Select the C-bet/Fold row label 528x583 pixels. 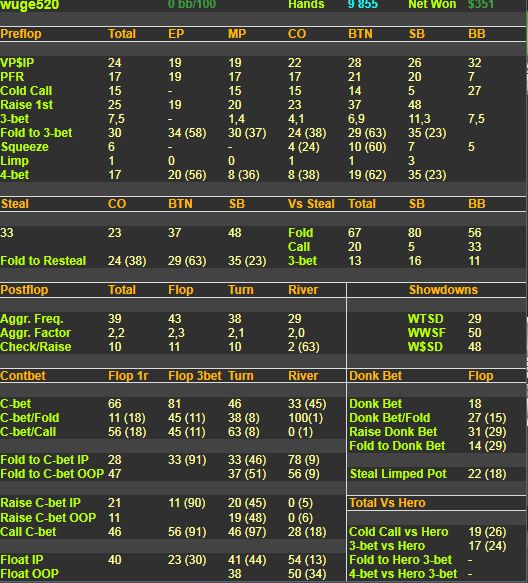pyautogui.click(x=30, y=418)
